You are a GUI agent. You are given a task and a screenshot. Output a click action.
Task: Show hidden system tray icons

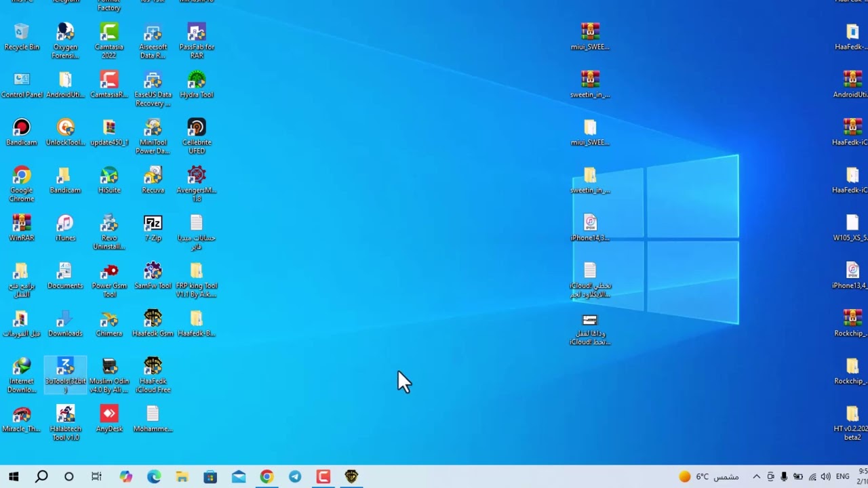[x=757, y=476]
